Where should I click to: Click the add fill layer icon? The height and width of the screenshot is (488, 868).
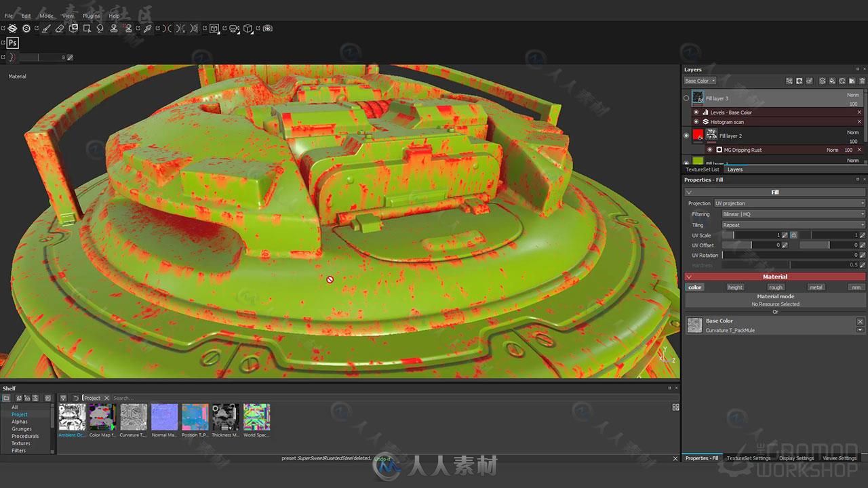(832, 81)
